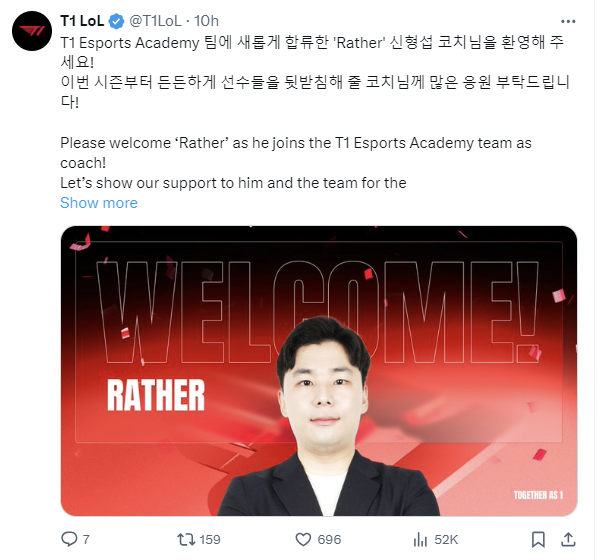The height and width of the screenshot is (560, 604).
Task: Click the 696 likes count
Action: (x=329, y=540)
